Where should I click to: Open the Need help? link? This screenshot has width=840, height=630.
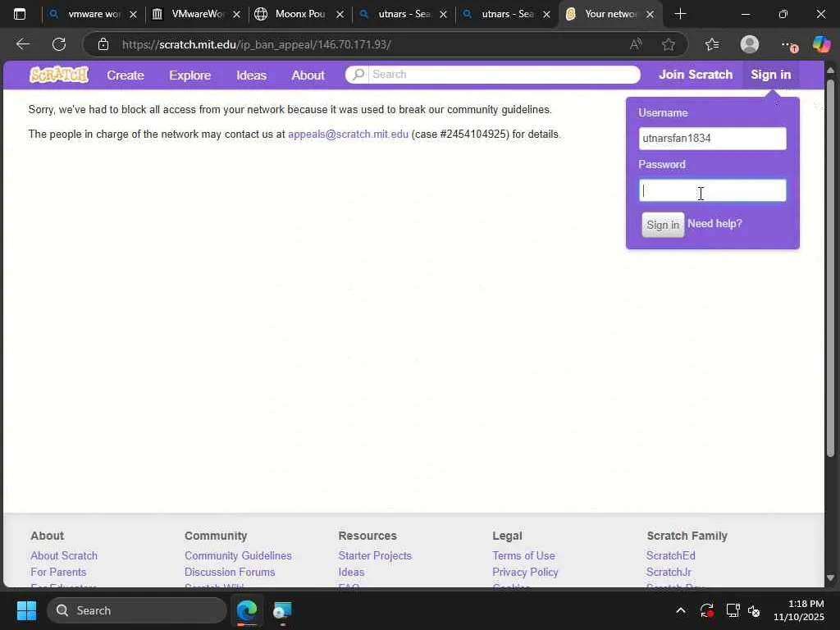pos(714,223)
